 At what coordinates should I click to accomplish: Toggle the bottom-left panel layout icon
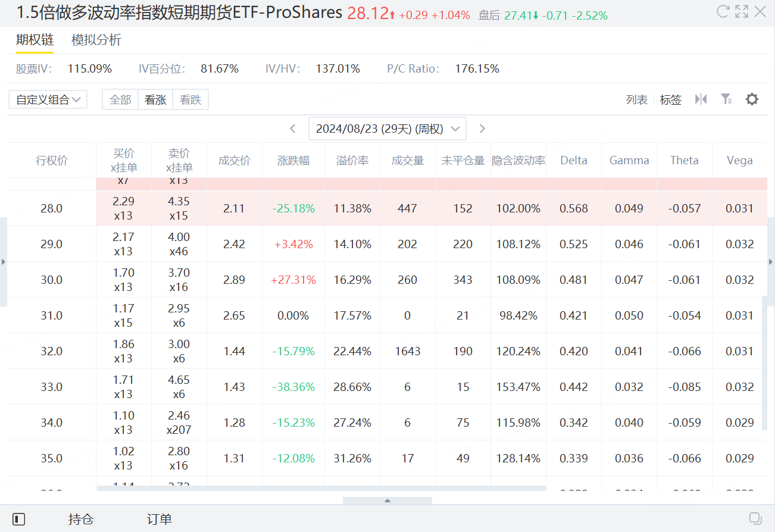click(19, 519)
